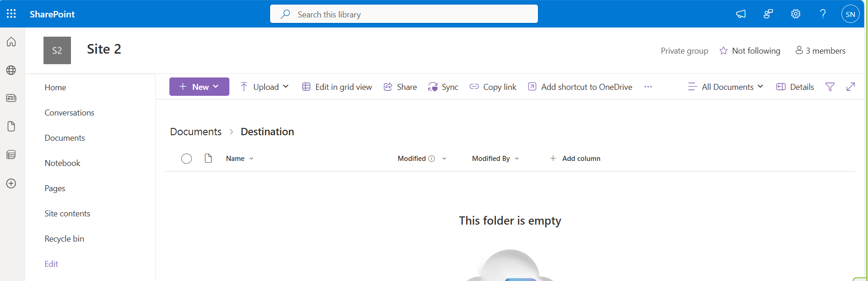Click the 3 members button

(820, 51)
